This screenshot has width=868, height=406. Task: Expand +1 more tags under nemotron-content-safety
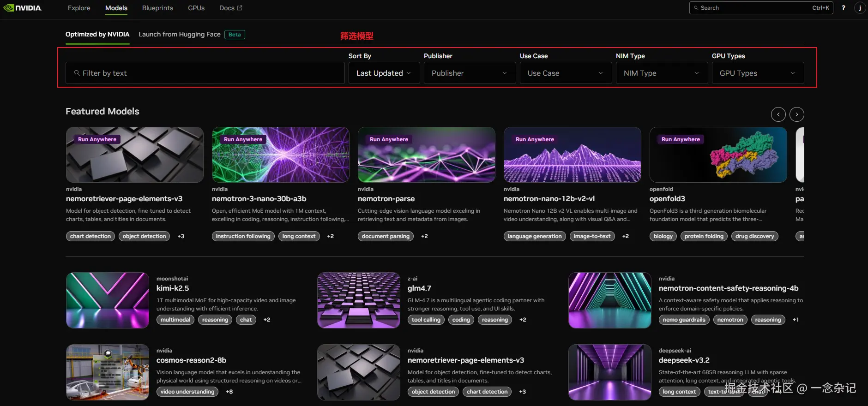tap(796, 320)
